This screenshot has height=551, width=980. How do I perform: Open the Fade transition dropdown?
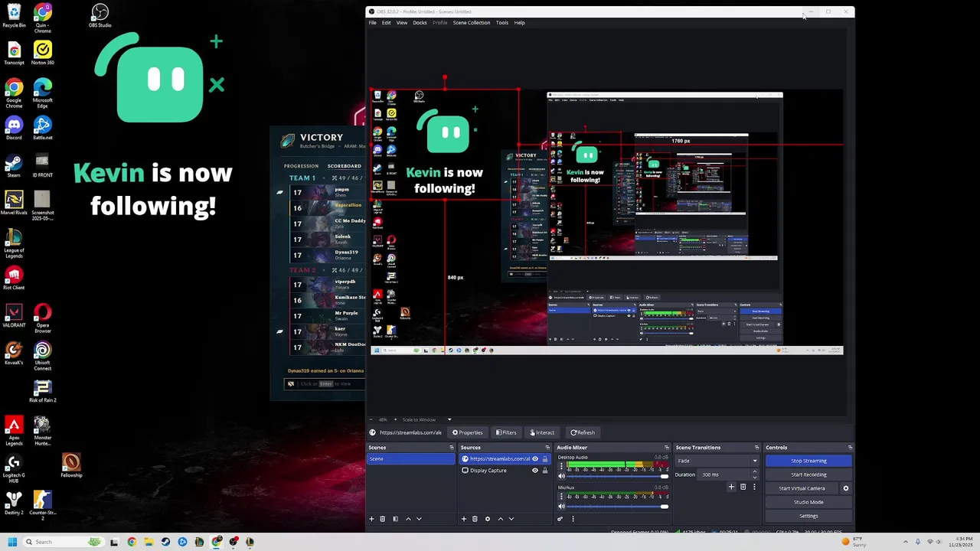(717, 461)
